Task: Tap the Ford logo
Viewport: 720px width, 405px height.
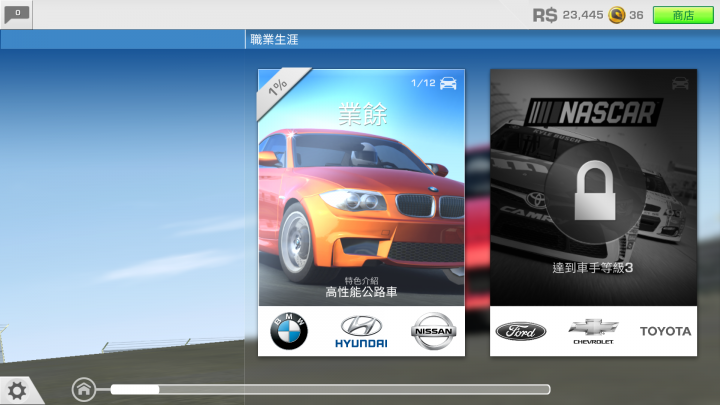Action: pyautogui.click(x=521, y=331)
